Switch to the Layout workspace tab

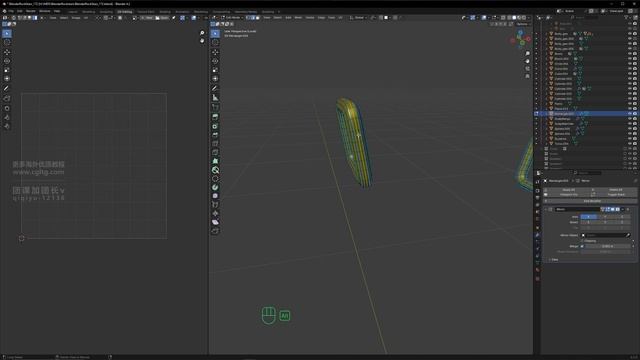click(x=73, y=12)
